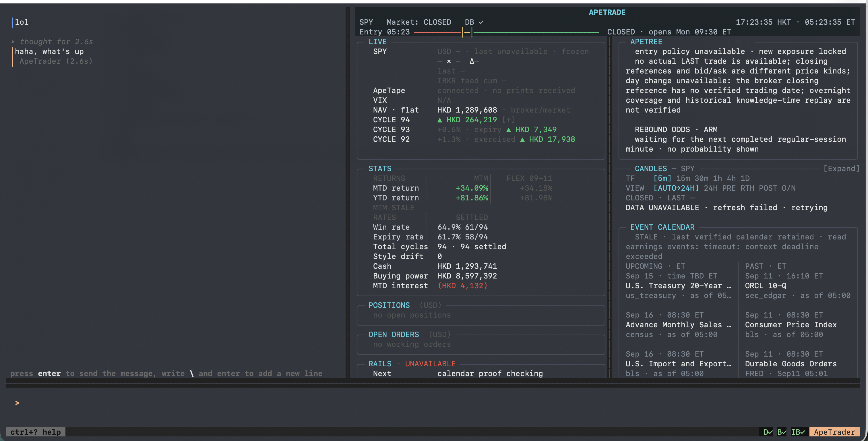868x441 pixels.
Task: Click the MTD interest (HKD 4,132) value
Action: pos(462,286)
